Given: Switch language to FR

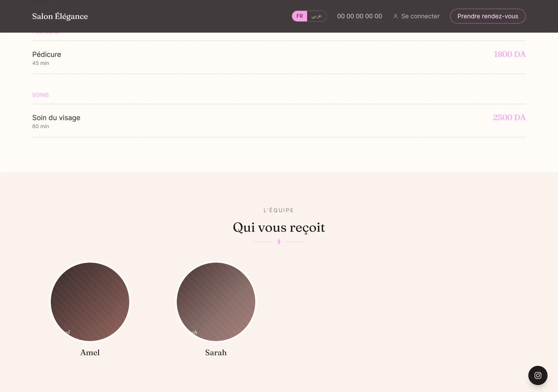Looking at the screenshot, I should click(x=300, y=16).
